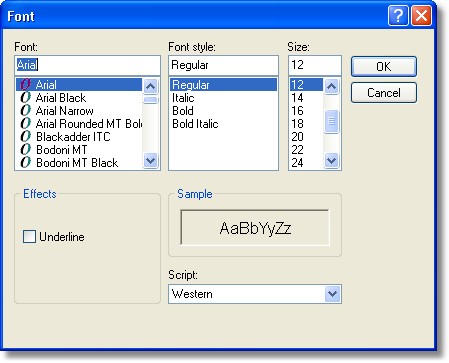Click the size list scrollbar thumb
Viewport: 449px width, 363px height.
(x=331, y=121)
